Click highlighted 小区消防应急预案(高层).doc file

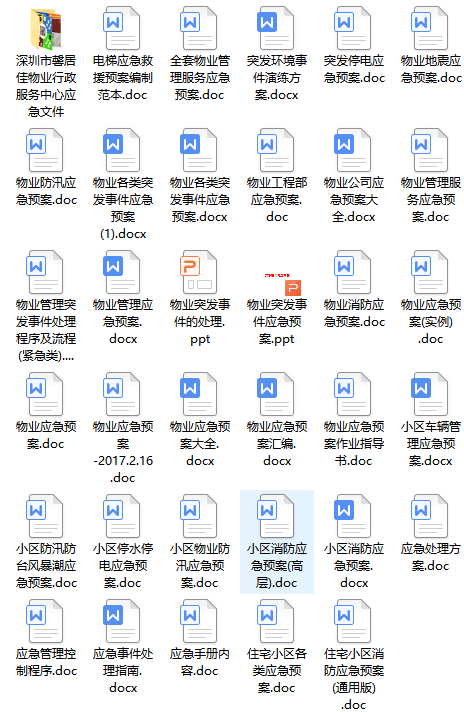(x=276, y=541)
